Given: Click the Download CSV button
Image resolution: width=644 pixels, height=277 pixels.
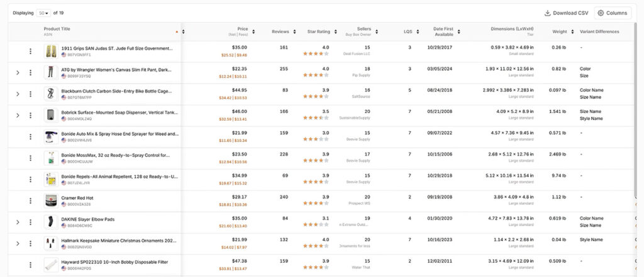Looking at the screenshot, I should [566, 13].
